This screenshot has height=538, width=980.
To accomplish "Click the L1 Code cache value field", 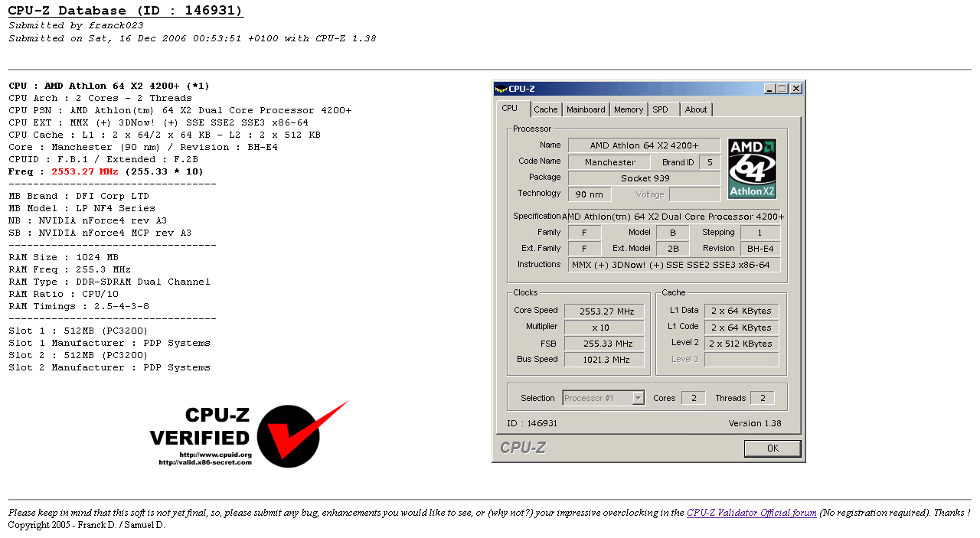I will (741, 328).
